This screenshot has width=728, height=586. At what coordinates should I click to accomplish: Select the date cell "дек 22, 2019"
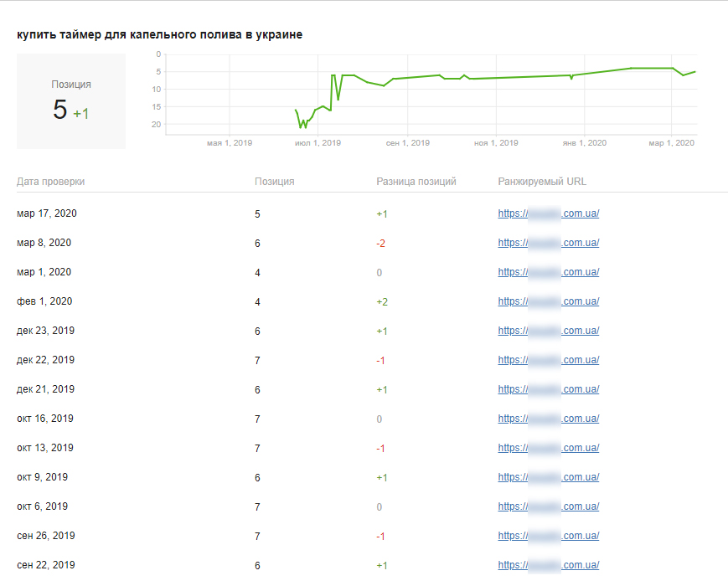(45, 360)
